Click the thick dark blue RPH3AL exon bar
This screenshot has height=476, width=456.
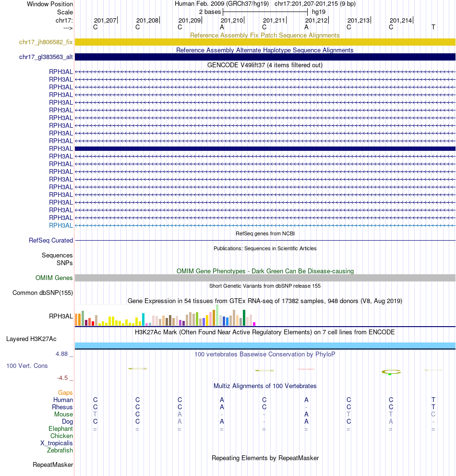265,148
